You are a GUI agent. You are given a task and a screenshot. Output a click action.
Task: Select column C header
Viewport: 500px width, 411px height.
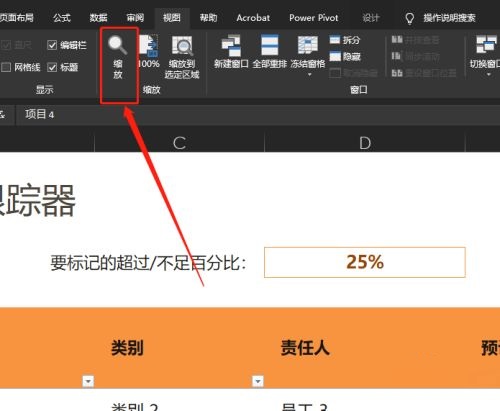pyautogui.click(x=179, y=143)
